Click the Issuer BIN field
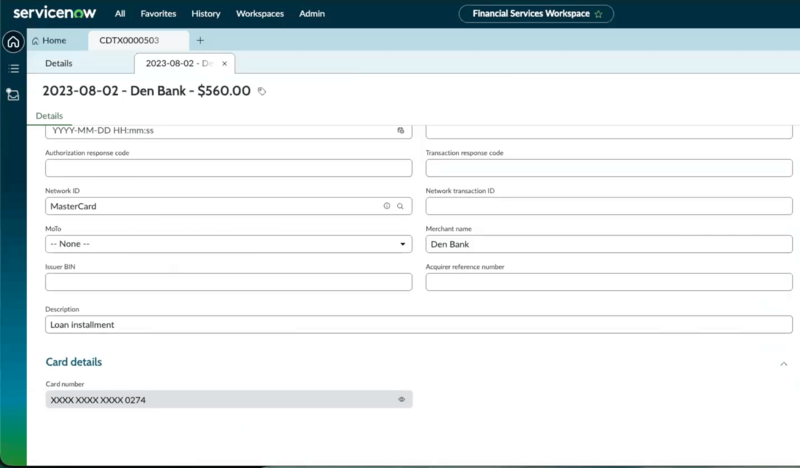800x468 pixels. [x=229, y=282]
